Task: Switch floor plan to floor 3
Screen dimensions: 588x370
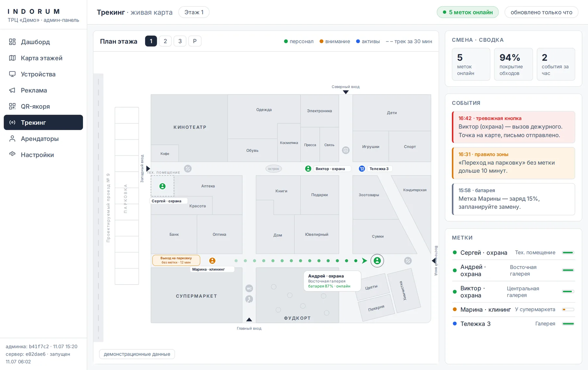Action: coord(180,41)
